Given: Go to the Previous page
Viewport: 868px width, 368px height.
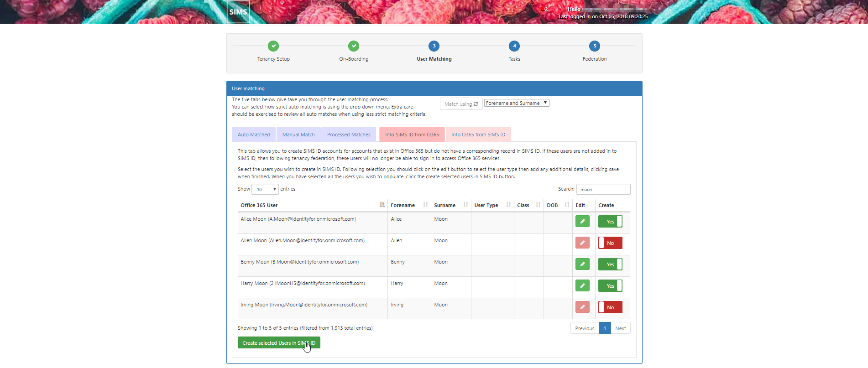Looking at the screenshot, I should point(585,328).
